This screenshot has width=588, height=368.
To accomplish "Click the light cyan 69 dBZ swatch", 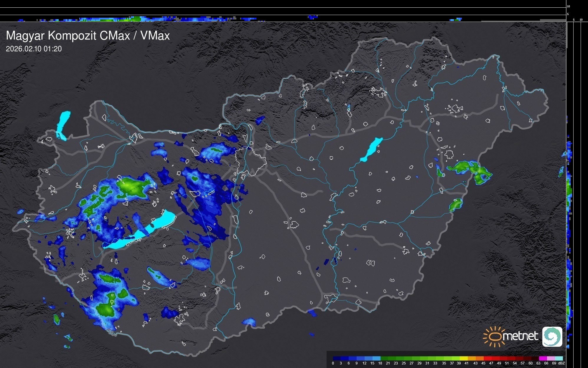I will point(559,358).
